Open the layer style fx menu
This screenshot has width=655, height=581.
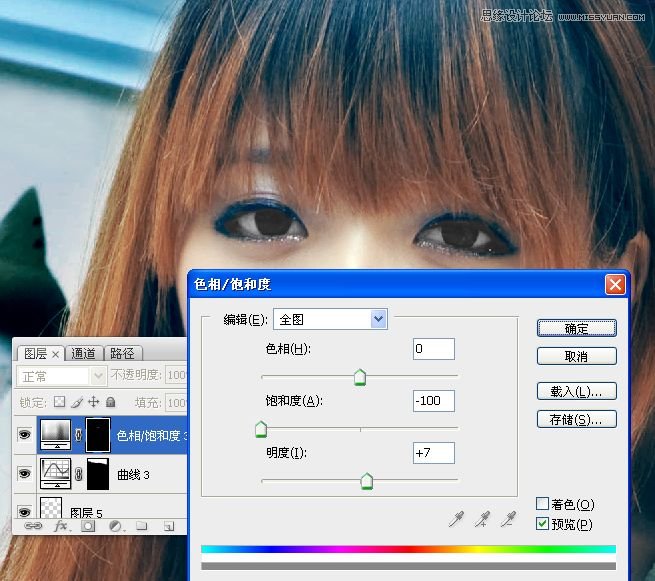click(60, 525)
